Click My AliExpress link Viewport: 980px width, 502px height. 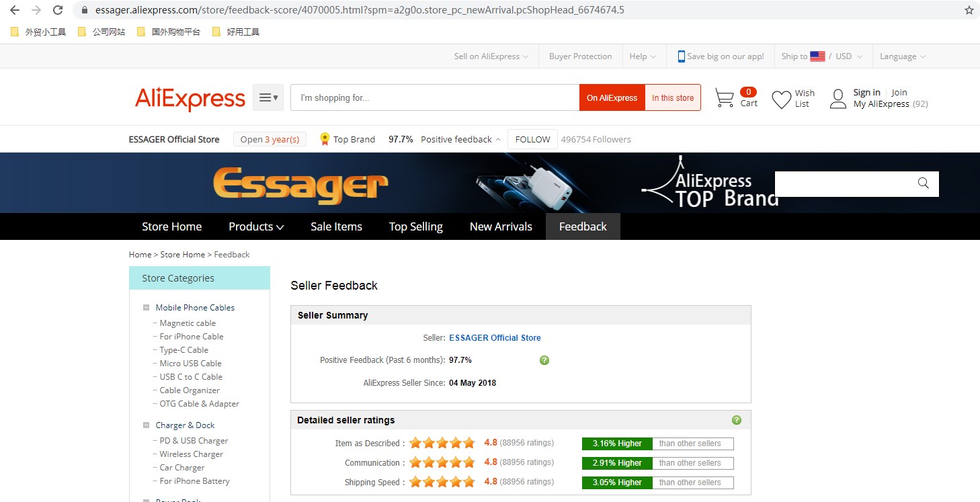881,104
